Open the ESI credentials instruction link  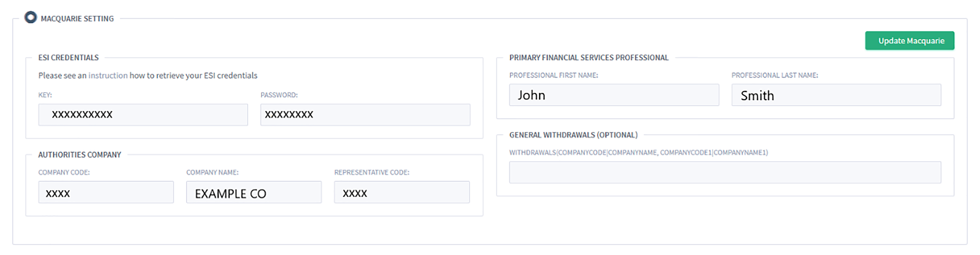click(x=108, y=76)
